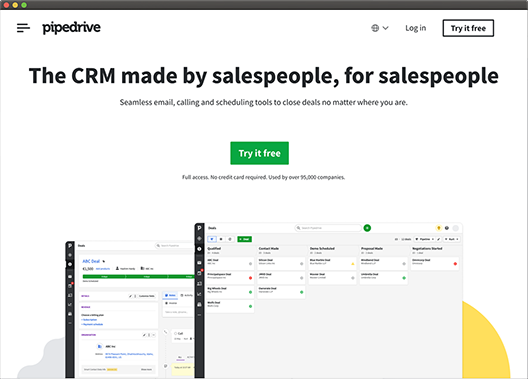Open Insights chart icon in pipeline window sidebar
The width and height of the screenshot is (528, 379).
199,294
